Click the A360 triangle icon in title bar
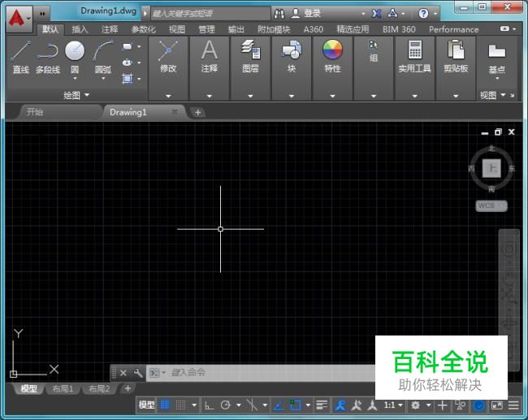 point(392,14)
